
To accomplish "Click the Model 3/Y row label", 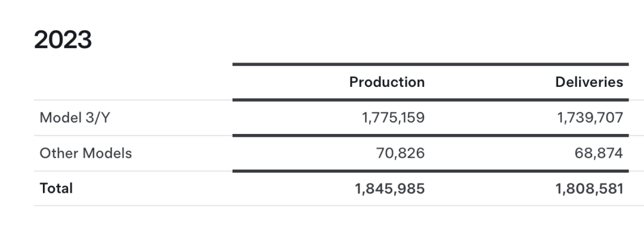I will coord(75,118).
